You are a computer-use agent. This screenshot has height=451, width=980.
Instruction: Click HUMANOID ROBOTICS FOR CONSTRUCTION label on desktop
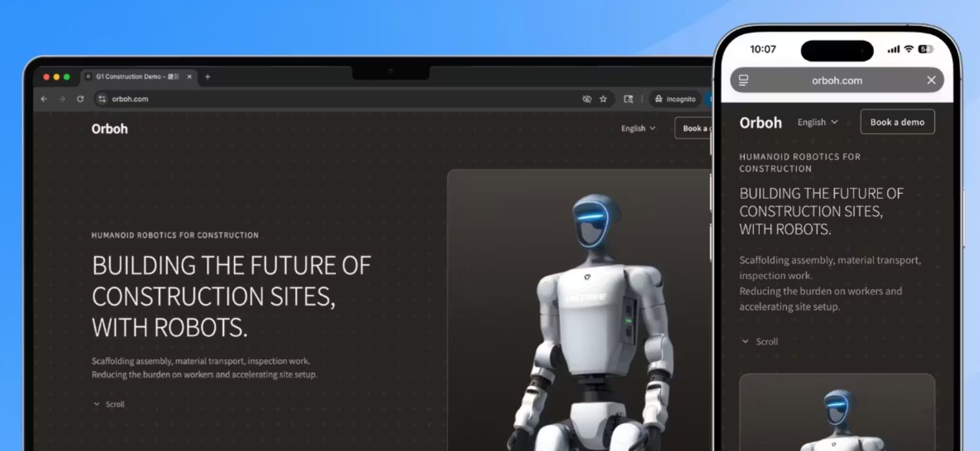(x=175, y=235)
